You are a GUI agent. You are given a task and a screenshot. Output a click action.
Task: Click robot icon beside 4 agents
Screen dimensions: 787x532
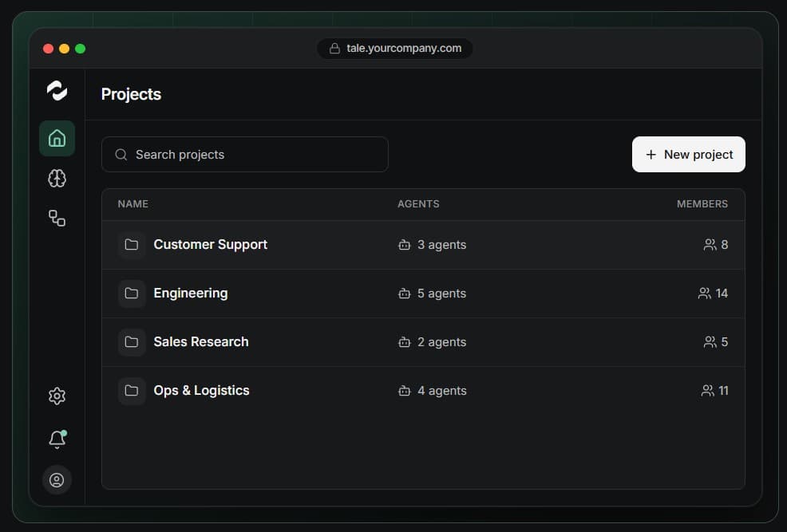[404, 391]
